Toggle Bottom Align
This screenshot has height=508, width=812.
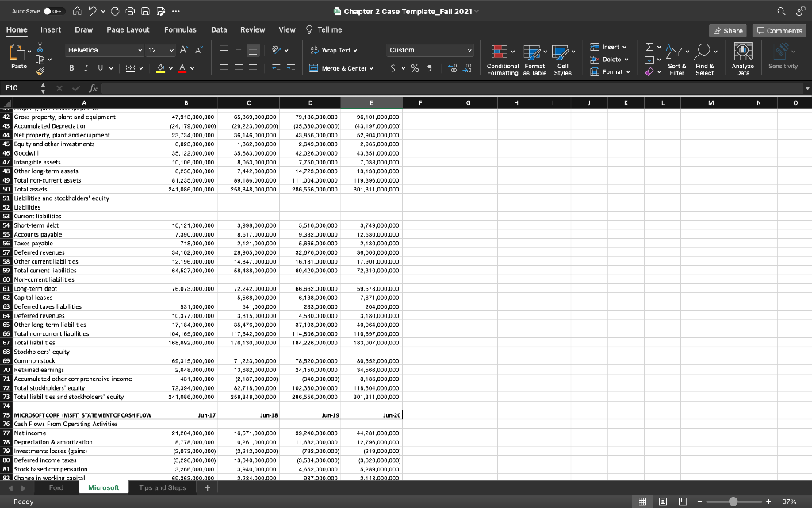[253, 50]
